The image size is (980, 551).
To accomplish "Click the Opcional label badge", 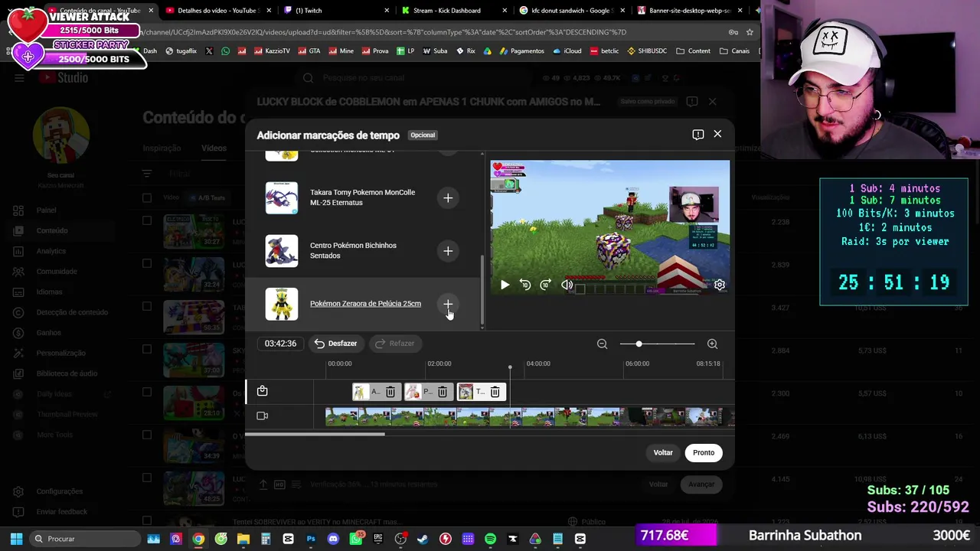I will tap(423, 135).
